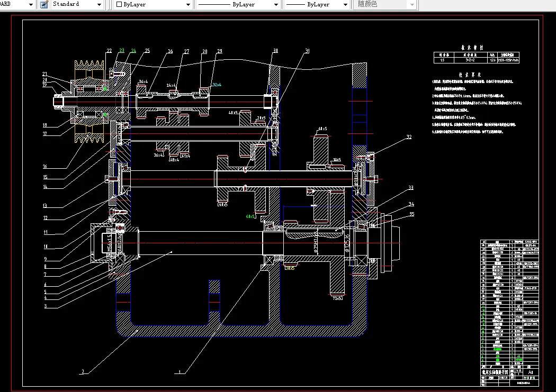Click the 1.5 value in parameter table
Screen dimensions: 556x392
point(443,60)
